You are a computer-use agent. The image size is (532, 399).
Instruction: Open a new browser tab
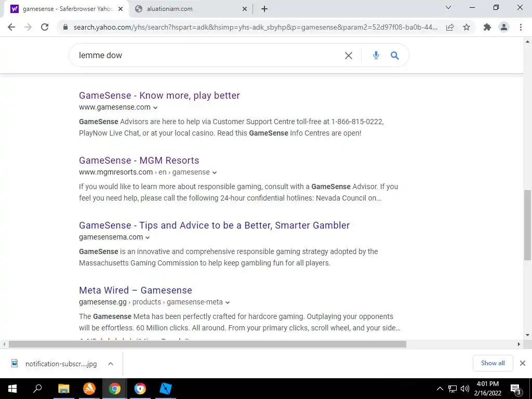tap(264, 9)
